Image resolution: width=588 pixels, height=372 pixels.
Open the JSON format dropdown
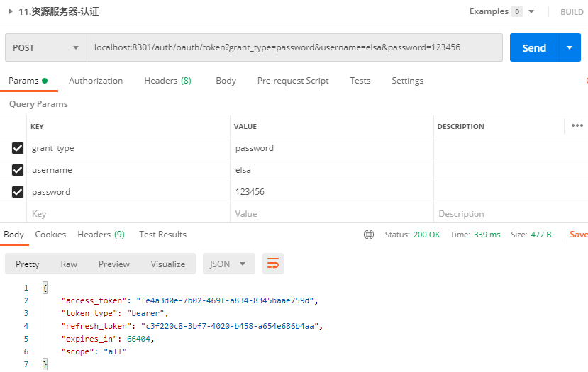229,264
